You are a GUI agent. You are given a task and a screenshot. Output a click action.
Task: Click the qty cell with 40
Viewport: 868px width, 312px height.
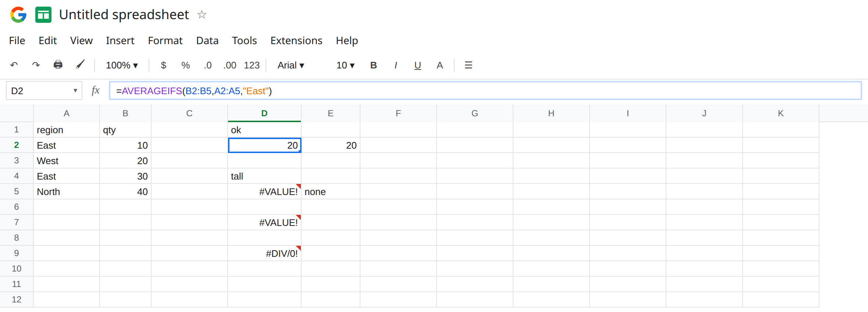click(x=125, y=192)
